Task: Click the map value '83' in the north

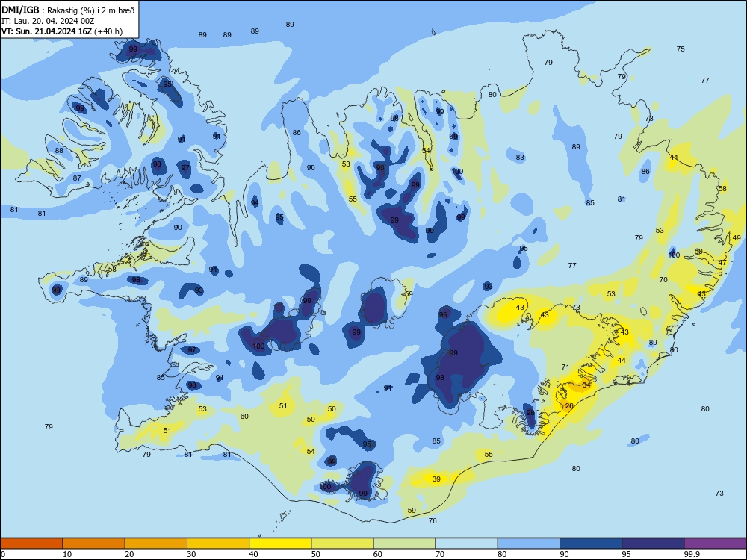Action: click(520, 157)
